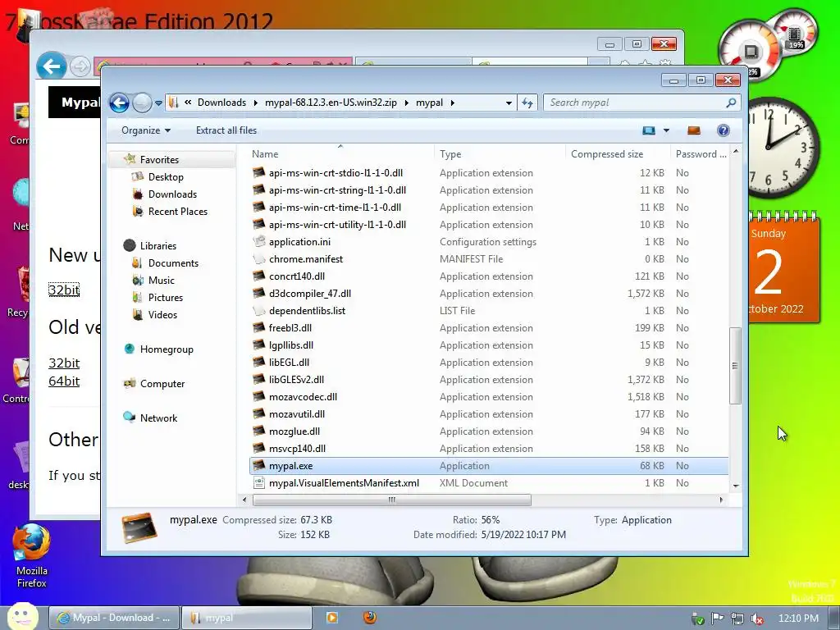Sort by the Password column header
The image size is (840, 630).
point(700,153)
